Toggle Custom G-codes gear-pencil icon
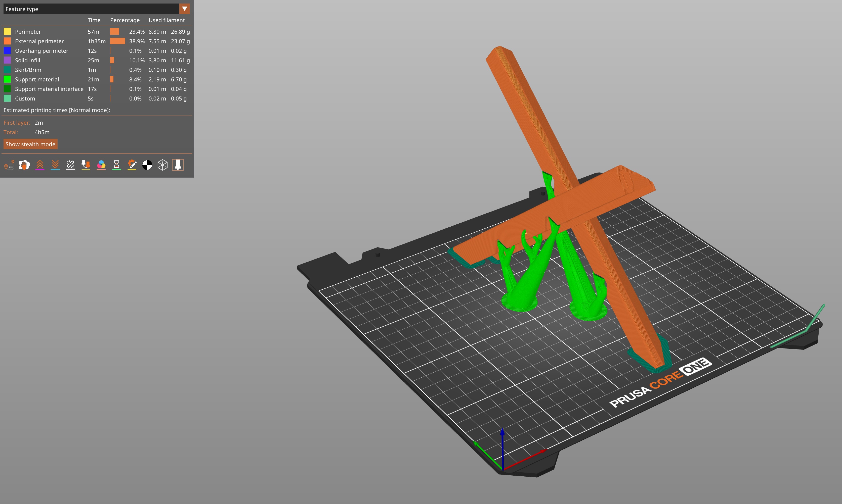 (132, 165)
